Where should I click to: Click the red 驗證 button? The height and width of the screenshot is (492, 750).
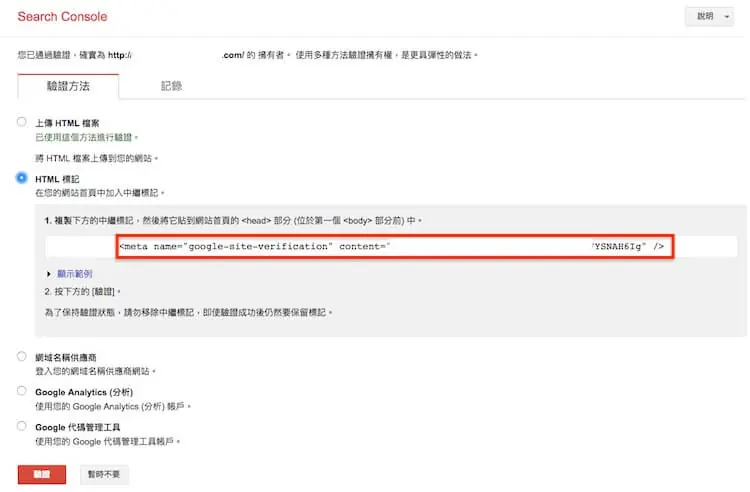[42, 474]
